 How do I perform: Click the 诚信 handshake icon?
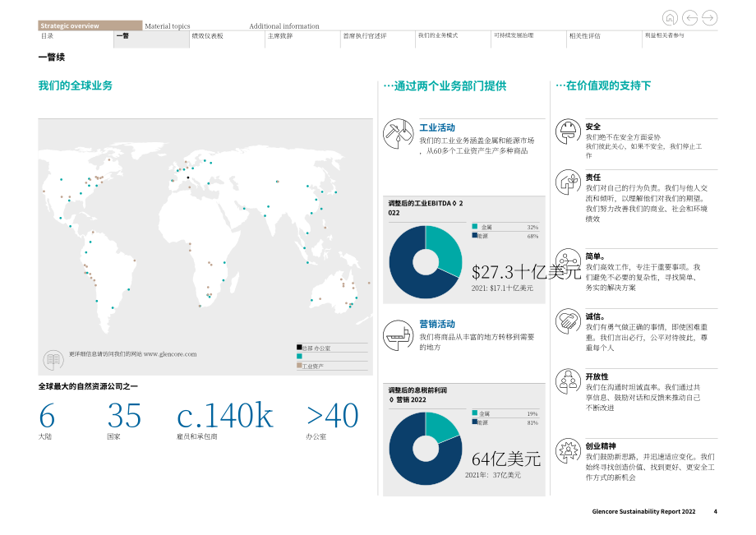coord(568,321)
